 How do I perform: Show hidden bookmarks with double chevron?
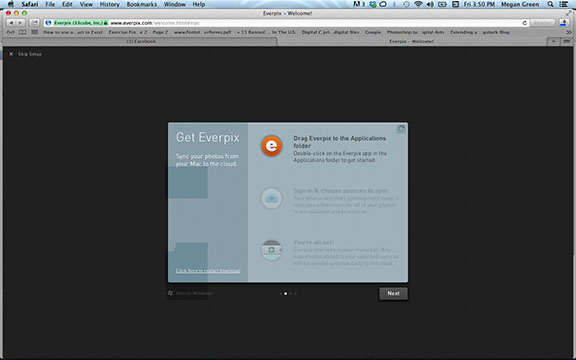click(569, 32)
